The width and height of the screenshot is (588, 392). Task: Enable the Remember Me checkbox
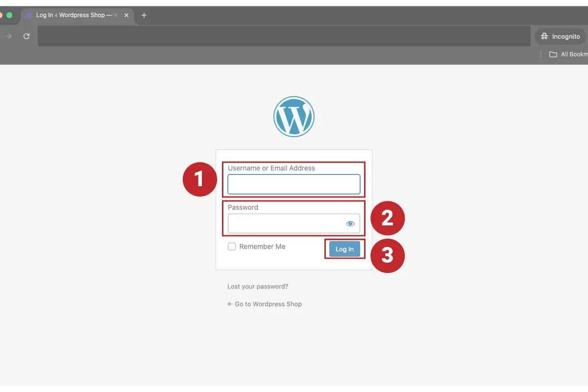click(232, 246)
